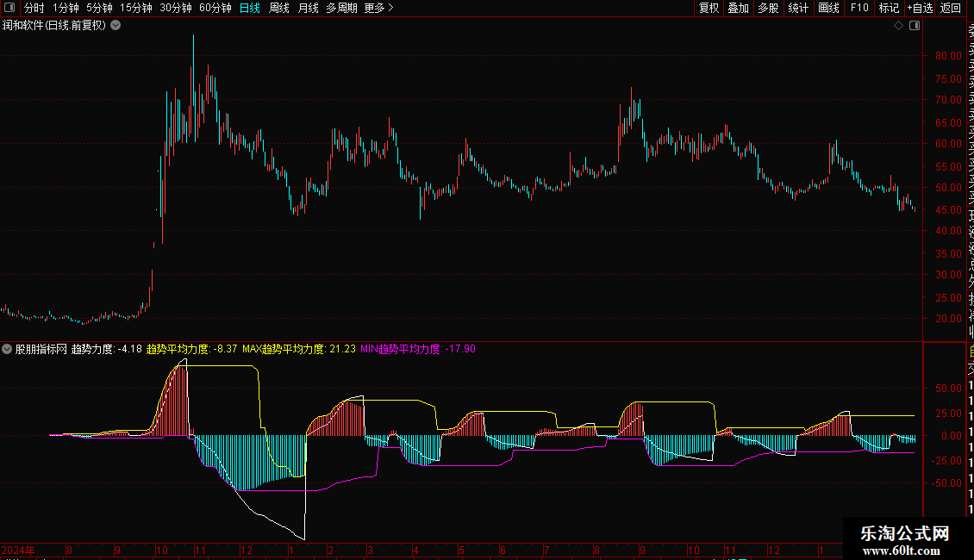Click the 返回 back button
This screenshot has width=974, height=560.
950,8
